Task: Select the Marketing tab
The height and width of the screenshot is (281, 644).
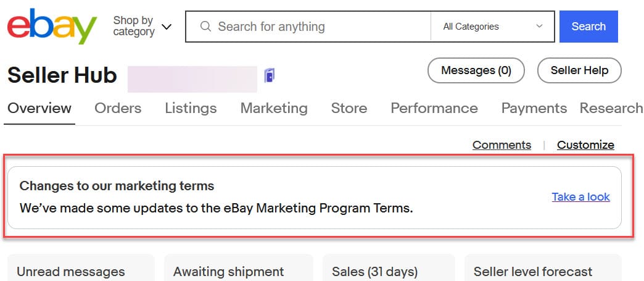Action: 274,108
